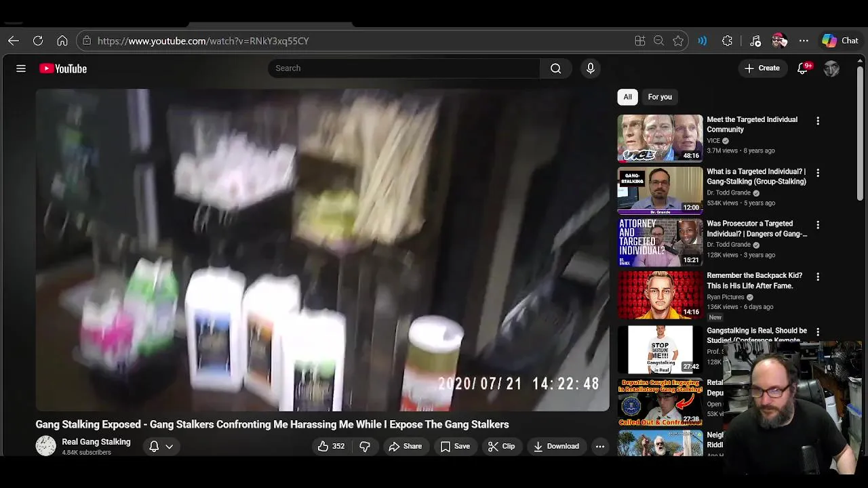
Task: Open Real Gang Stalking channel avatar
Action: pyautogui.click(x=45, y=446)
